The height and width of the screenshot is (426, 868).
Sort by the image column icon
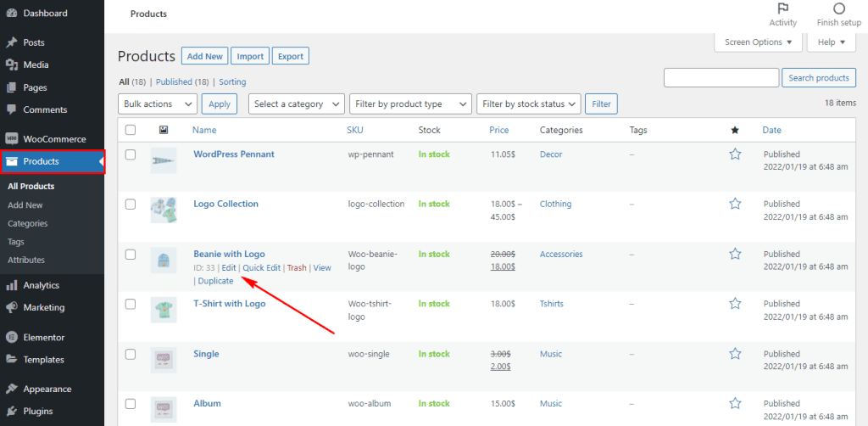[x=164, y=130]
